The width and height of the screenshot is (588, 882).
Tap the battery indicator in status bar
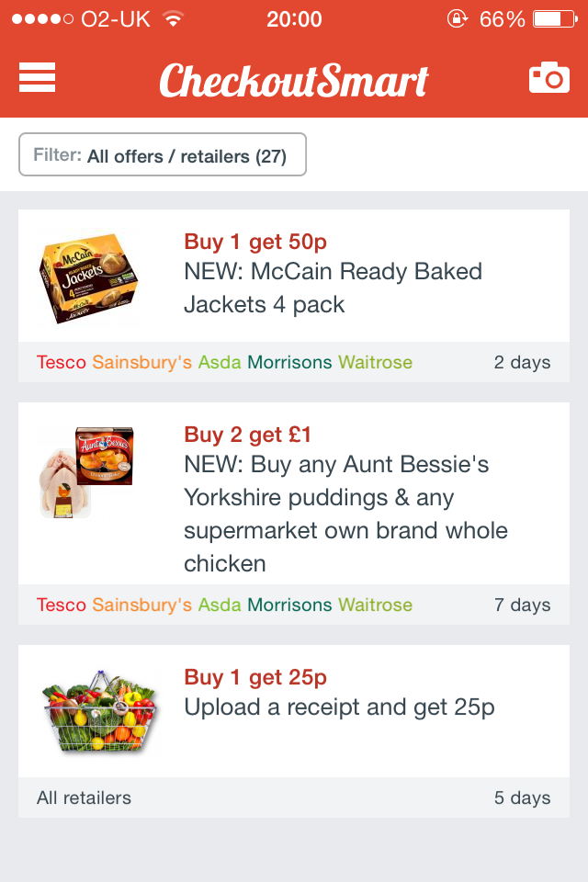553,18
